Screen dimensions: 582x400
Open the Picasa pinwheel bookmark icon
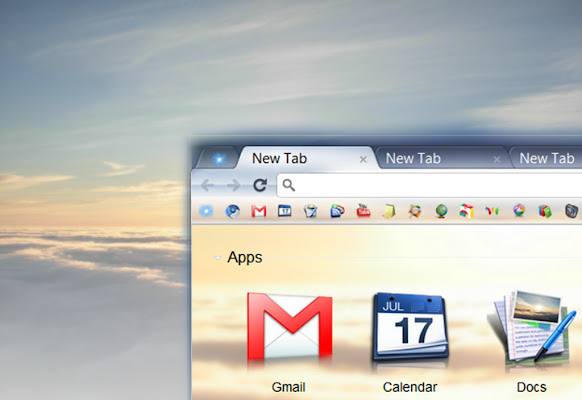(x=519, y=211)
